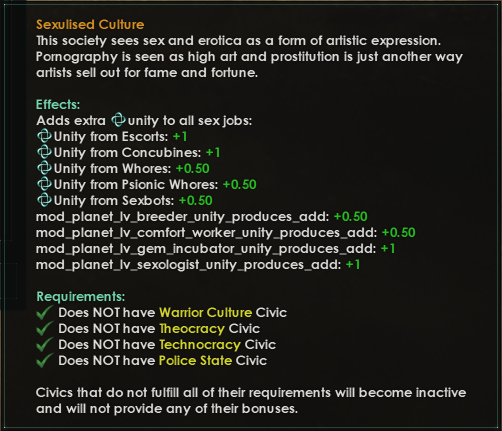Click the gem incubator unity modifier line
The image size is (502, 431).
(x=215, y=249)
